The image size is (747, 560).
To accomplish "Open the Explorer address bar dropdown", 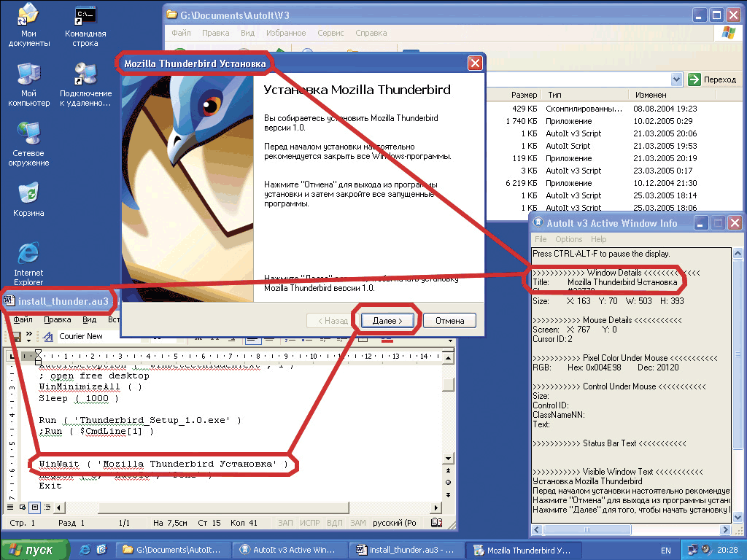I will click(676, 79).
